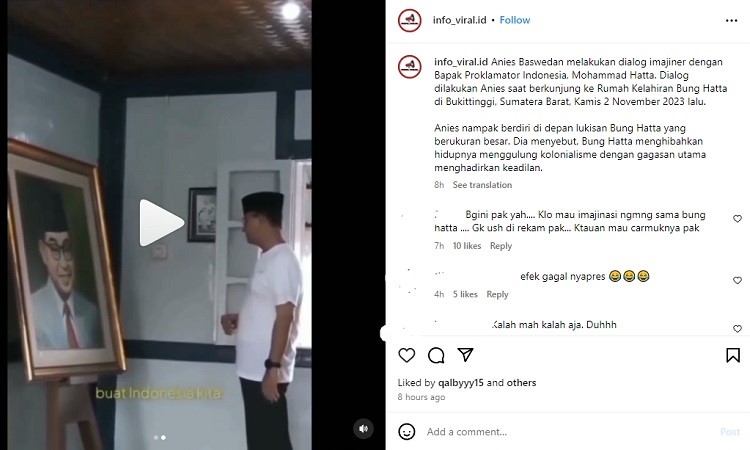The height and width of the screenshot is (450, 750).
Task: Reply to the first comment with 10 likes
Action: click(x=501, y=246)
